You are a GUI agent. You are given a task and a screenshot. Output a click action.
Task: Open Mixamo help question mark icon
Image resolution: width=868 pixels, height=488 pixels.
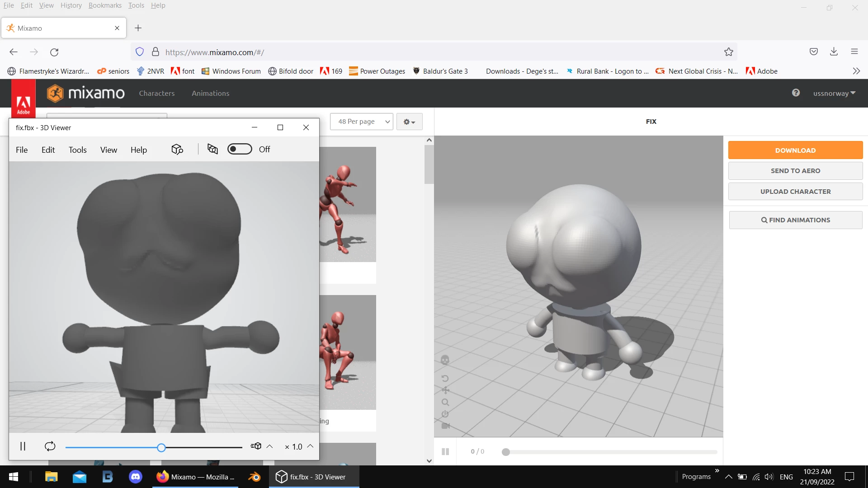(796, 93)
